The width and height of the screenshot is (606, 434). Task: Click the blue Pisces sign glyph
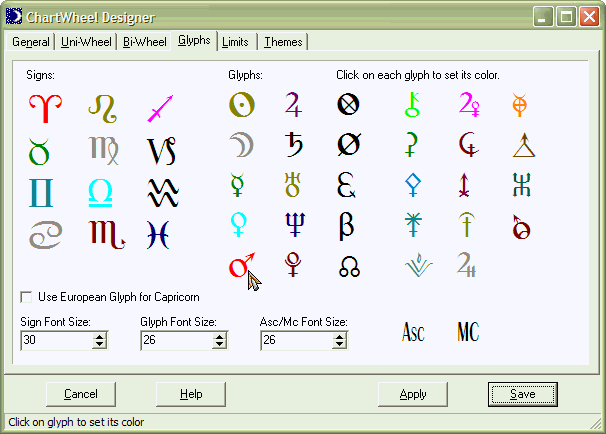tap(158, 235)
